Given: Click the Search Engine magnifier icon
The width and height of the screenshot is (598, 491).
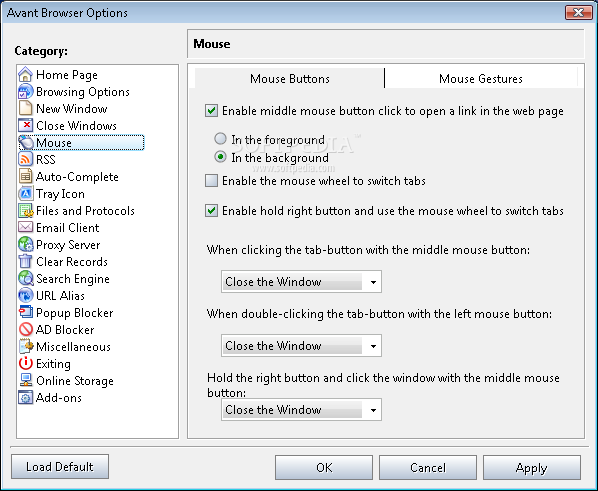Looking at the screenshot, I should (x=26, y=278).
